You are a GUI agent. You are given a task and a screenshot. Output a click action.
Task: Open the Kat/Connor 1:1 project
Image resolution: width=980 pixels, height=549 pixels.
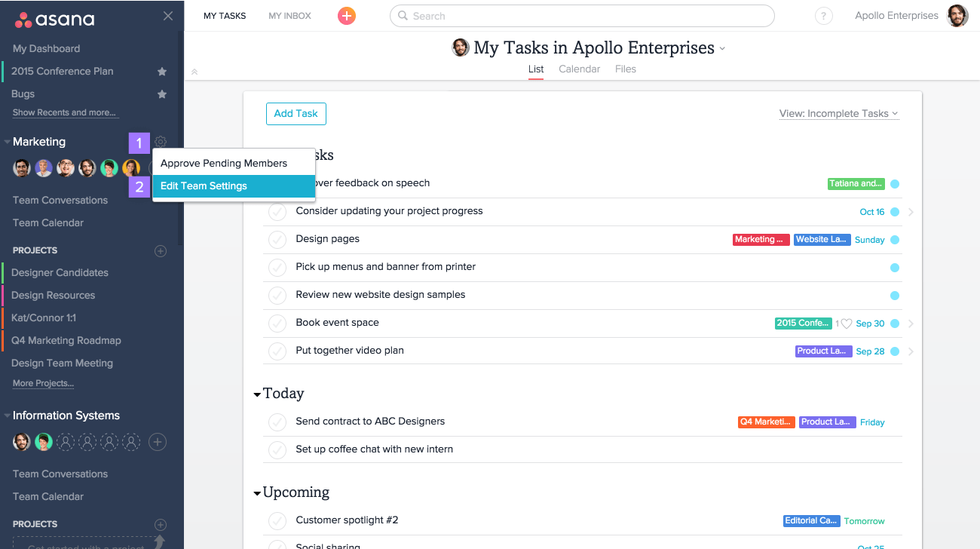pos(44,318)
